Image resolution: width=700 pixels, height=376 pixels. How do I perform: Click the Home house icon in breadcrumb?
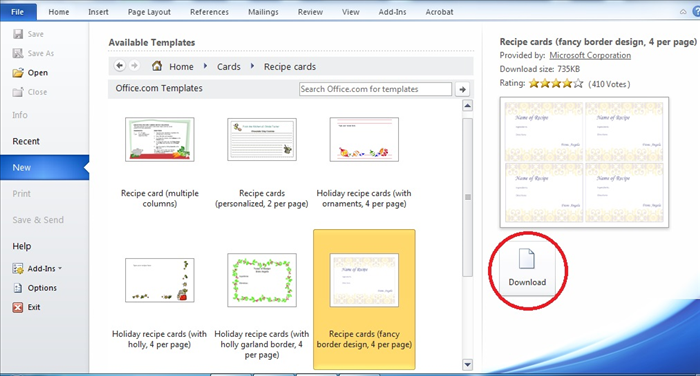click(x=157, y=66)
